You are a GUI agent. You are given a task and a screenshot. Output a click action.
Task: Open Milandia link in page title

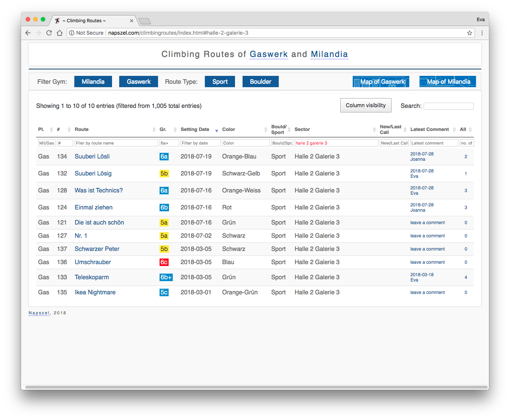[x=329, y=54]
